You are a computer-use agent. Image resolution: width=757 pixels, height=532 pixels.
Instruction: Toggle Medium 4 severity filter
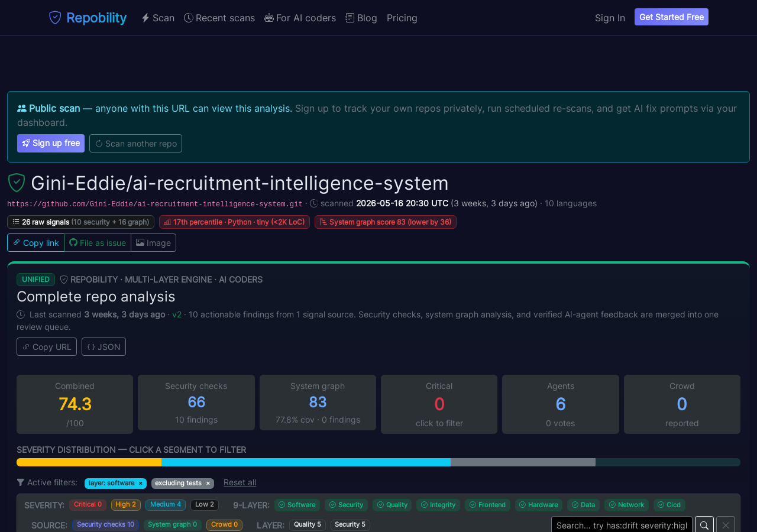tap(166, 505)
